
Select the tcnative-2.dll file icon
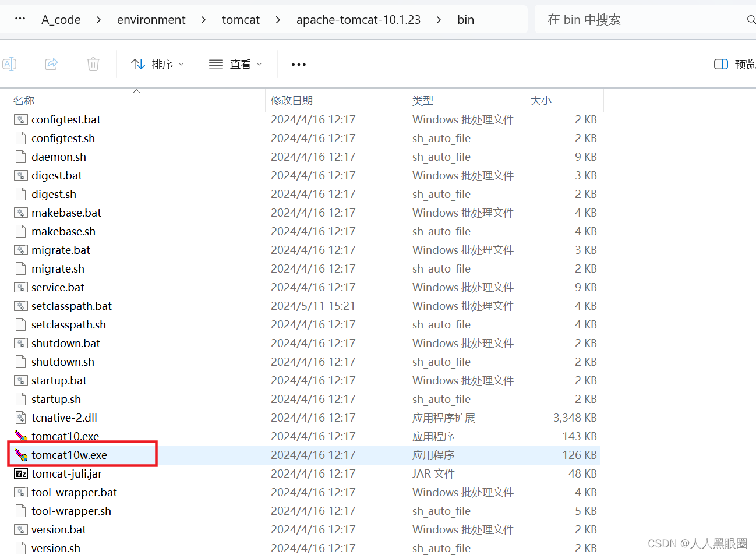(21, 418)
